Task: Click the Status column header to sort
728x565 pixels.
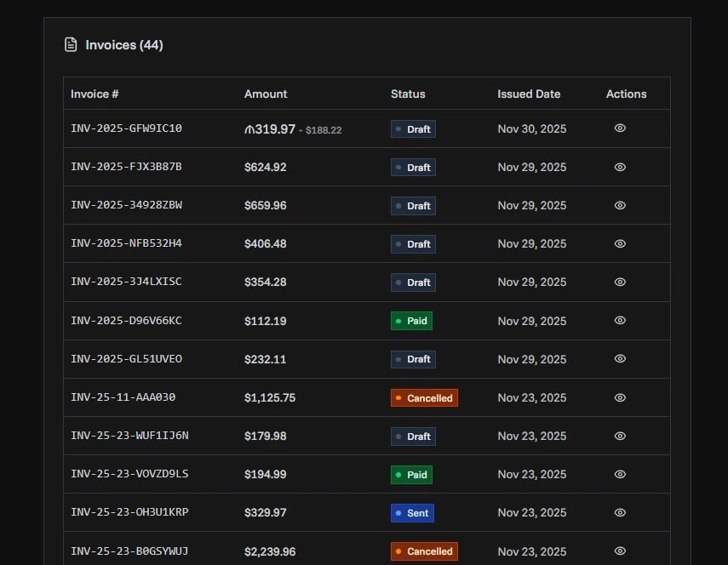Action: pyautogui.click(x=408, y=94)
